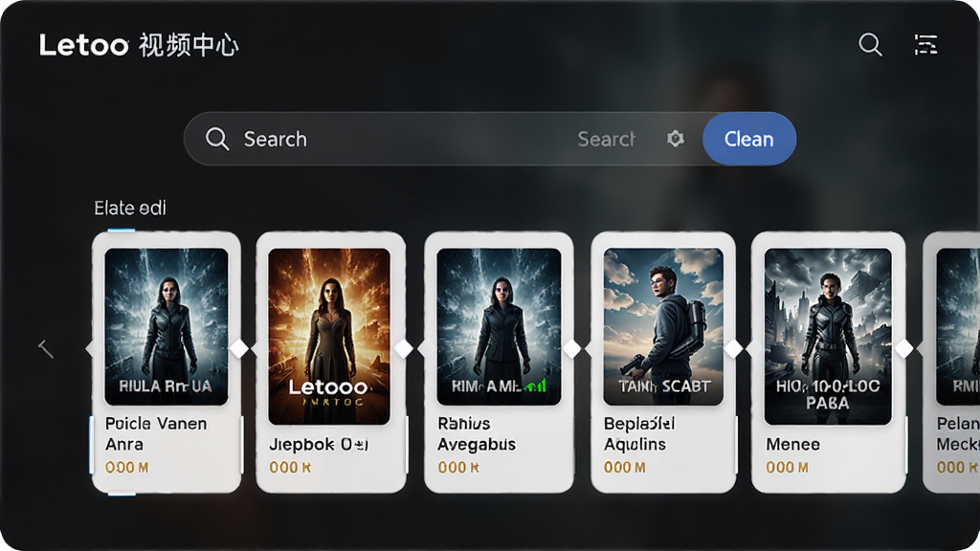The image size is (980, 551).
Task: Click the top-right search magnifier icon
Action: (x=870, y=45)
